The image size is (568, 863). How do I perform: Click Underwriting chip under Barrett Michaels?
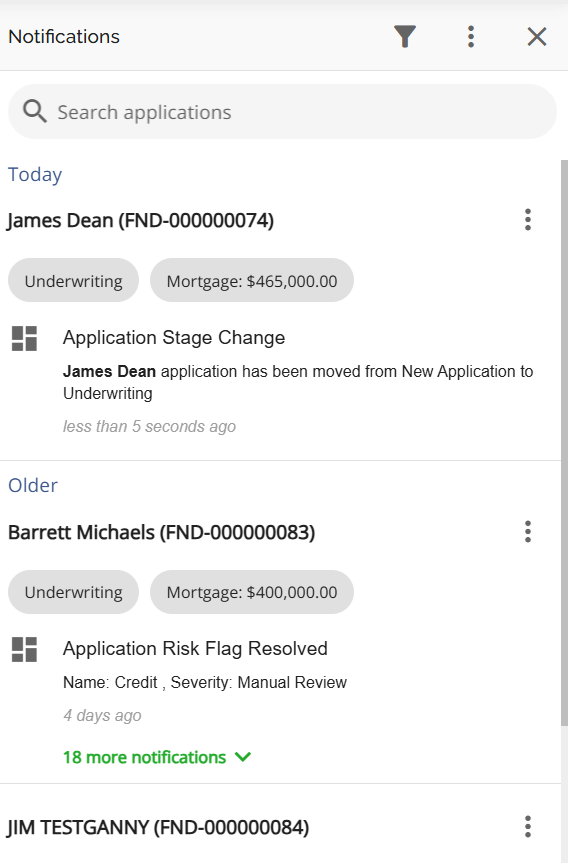tap(73, 592)
